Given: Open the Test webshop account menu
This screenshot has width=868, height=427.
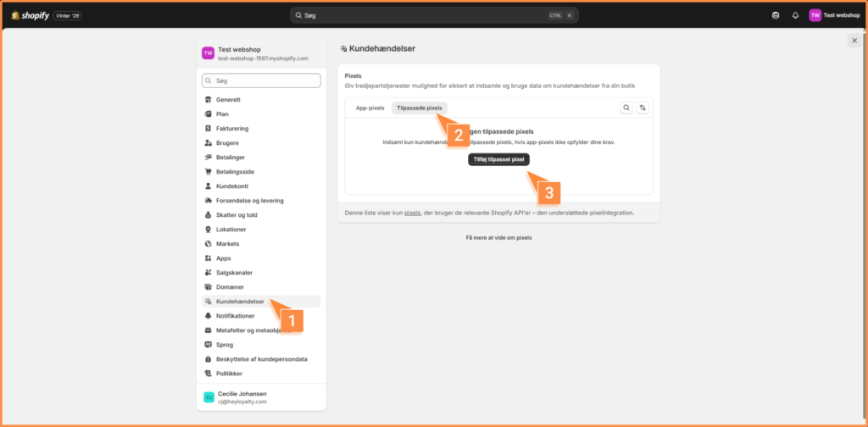Looking at the screenshot, I should tap(834, 15).
